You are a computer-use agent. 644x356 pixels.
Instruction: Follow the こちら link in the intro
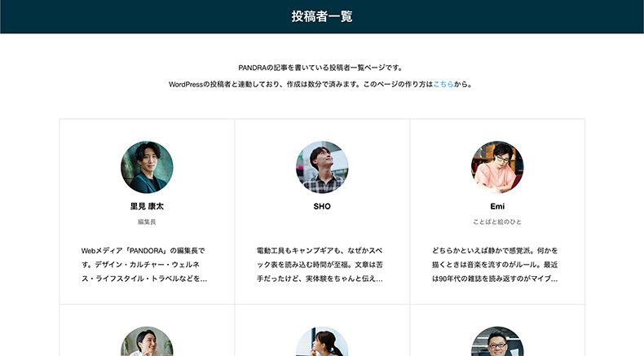[443, 84]
